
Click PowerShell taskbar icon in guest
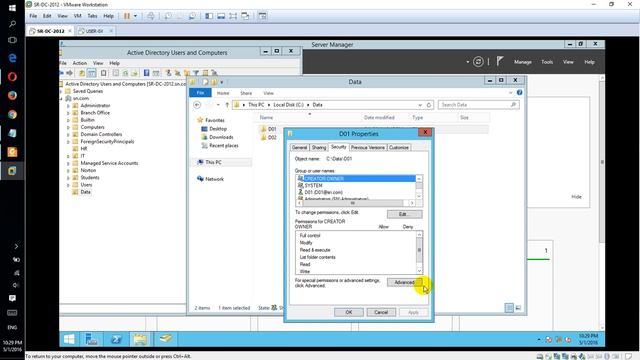tap(116, 339)
